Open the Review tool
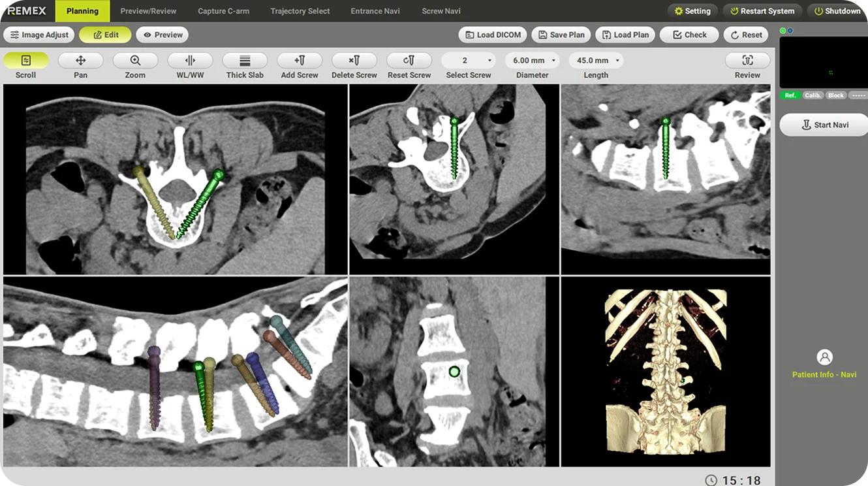This screenshot has height=486, width=868. (747, 61)
